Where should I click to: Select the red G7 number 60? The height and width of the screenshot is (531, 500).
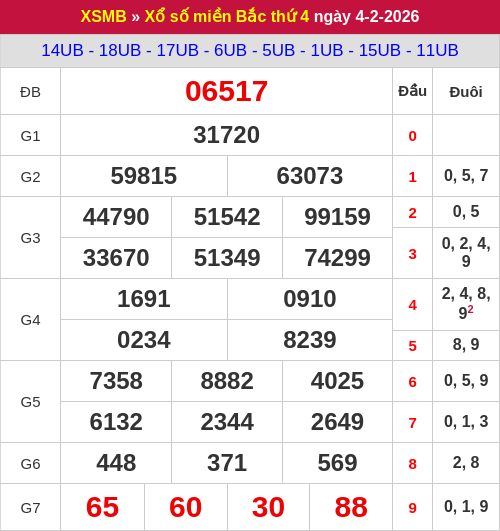coord(186,507)
